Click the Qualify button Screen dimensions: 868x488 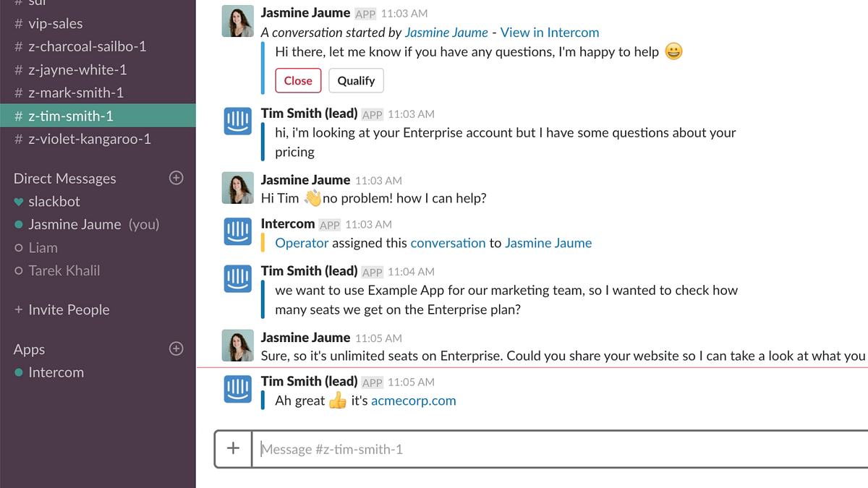tap(356, 81)
